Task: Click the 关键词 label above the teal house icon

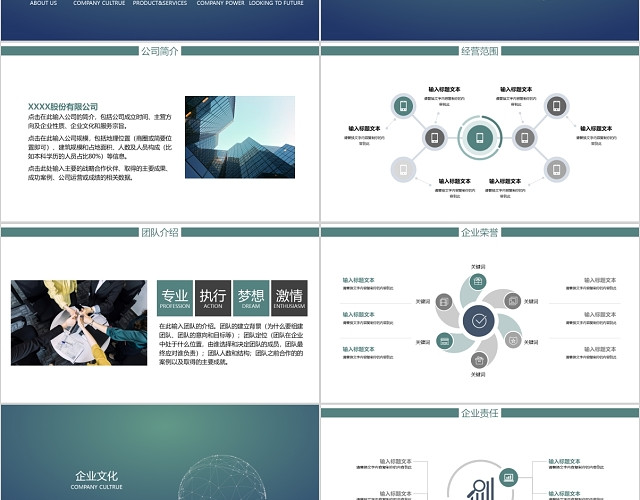Action: point(478,267)
